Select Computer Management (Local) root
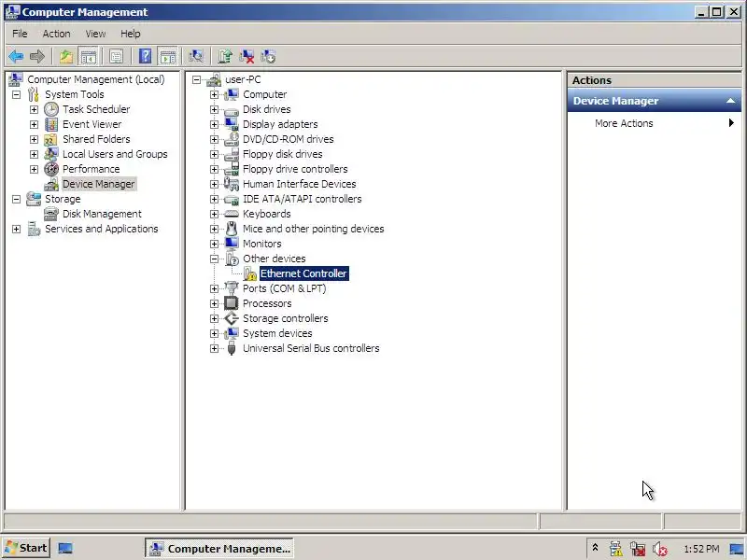 point(96,79)
